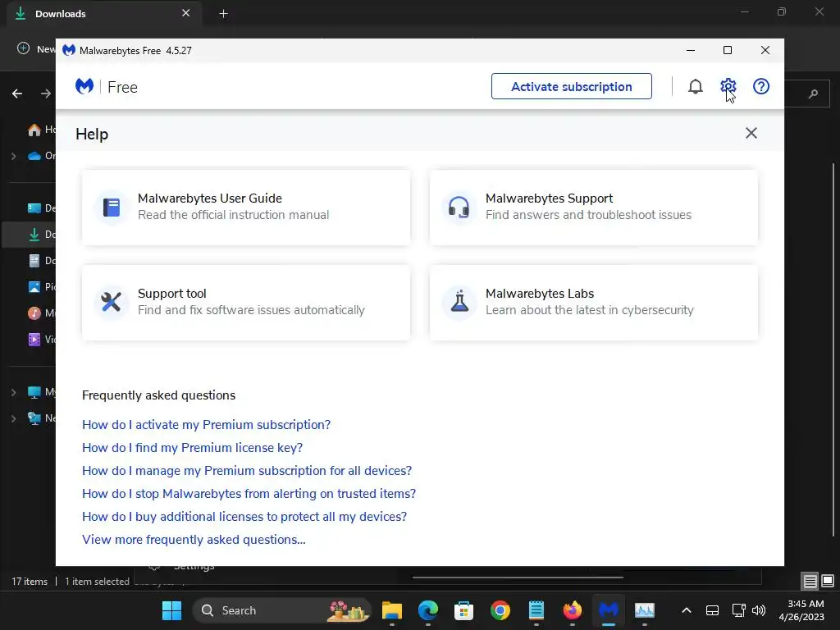
Task: Open File Explorer from the taskbar
Action: click(x=392, y=610)
